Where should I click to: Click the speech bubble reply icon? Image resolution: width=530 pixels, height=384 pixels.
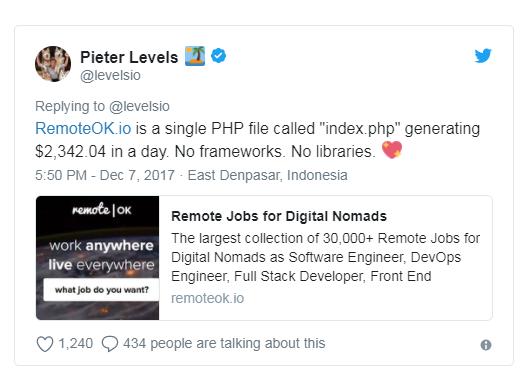click(x=110, y=344)
